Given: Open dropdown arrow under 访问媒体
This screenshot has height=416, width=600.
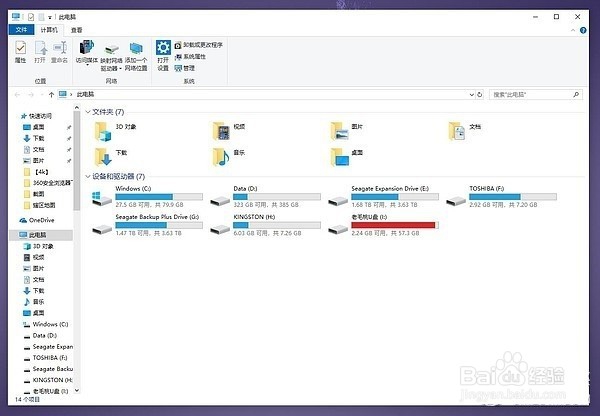Looking at the screenshot, I should pyautogui.click(x=87, y=65).
